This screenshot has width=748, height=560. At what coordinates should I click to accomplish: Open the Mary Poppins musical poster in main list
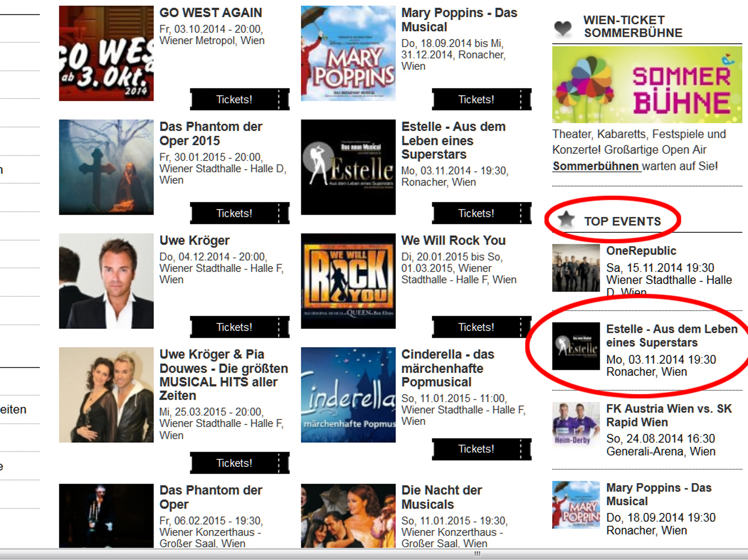point(348,53)
